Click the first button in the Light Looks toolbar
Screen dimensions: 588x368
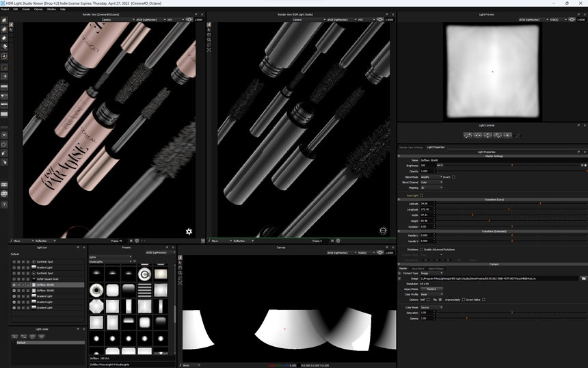[x=14, y=337]
